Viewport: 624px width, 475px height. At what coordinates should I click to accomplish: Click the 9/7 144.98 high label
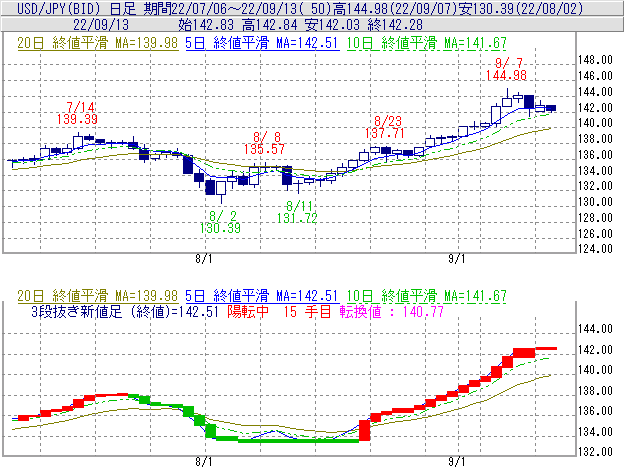(x=506, y=69)
